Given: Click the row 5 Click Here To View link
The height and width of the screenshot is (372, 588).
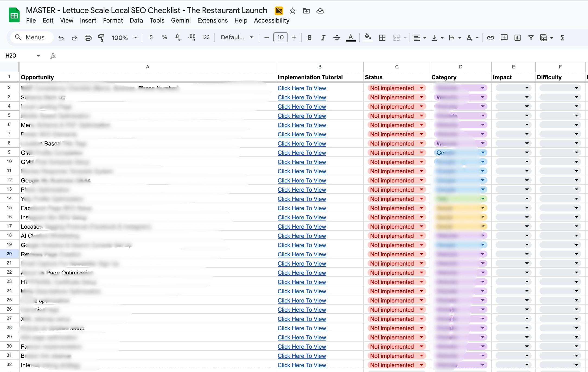Looking at the screenshot, I should point(302,116).
